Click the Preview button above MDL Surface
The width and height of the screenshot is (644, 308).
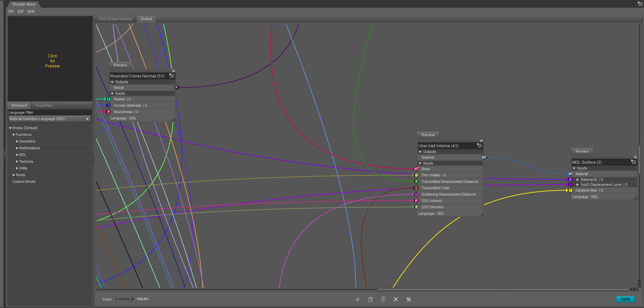582,151
